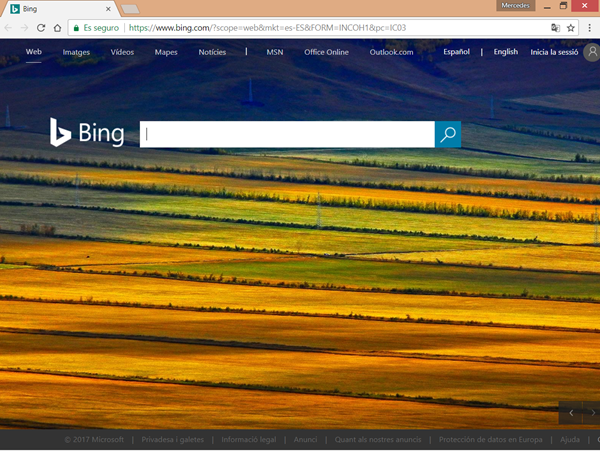
Task: Open Notícies section
Action: pyautogui.click(x=212, y=52)
